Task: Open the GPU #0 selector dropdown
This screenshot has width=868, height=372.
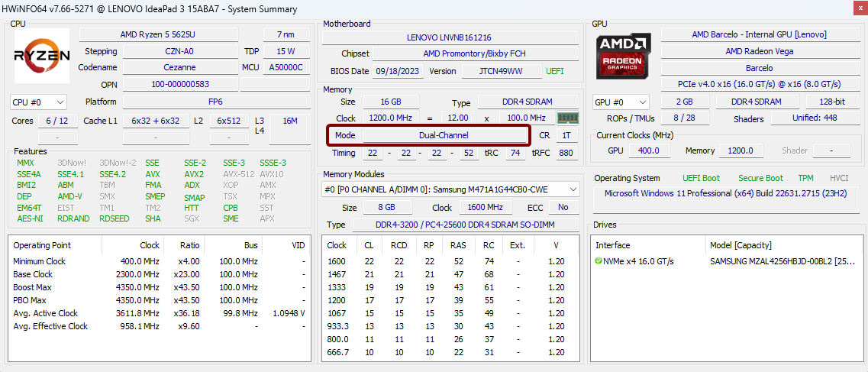Action: (621, 102)
